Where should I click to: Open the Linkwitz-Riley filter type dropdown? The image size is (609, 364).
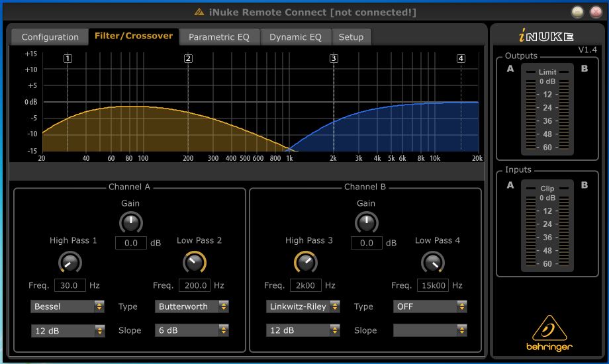[303, 306]
